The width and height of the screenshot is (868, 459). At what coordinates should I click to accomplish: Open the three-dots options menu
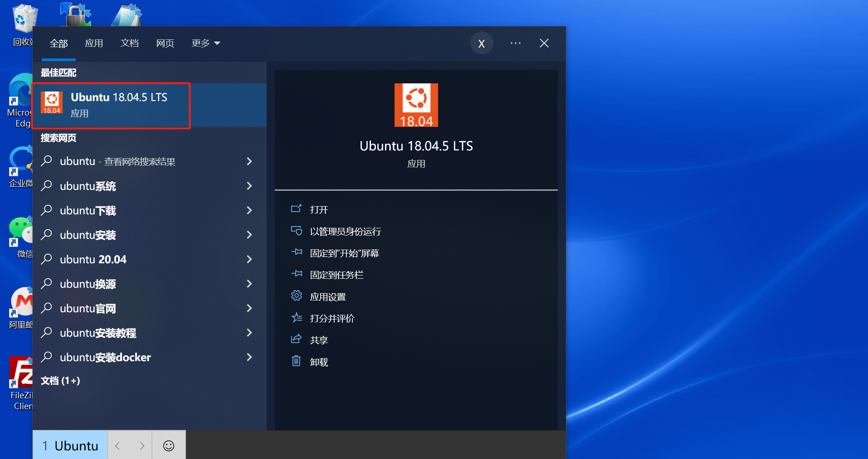[515, 43]
